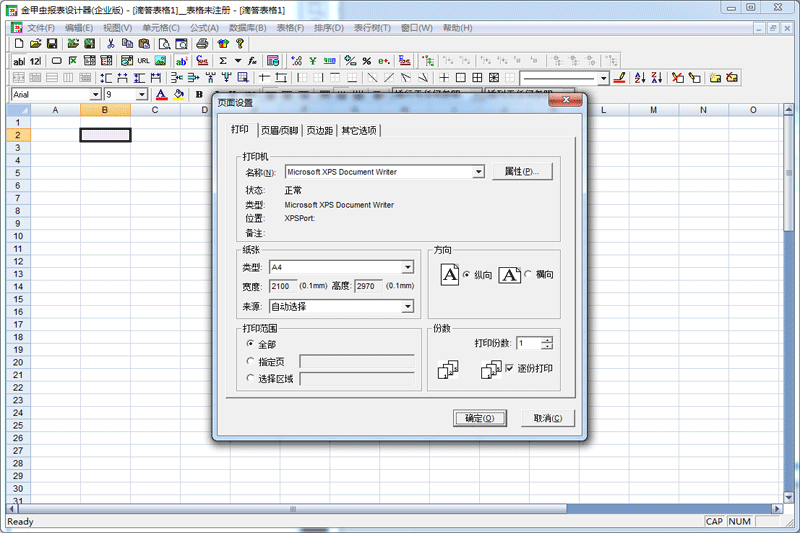Select landscape 横向 orientation radio
This screenshot has height=533, width=800.
528,274
